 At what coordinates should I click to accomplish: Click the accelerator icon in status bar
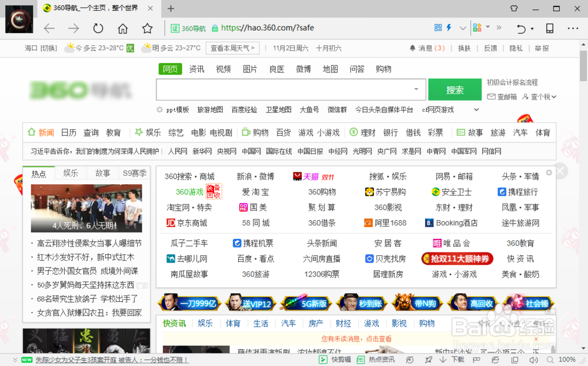tap(410, 360)
